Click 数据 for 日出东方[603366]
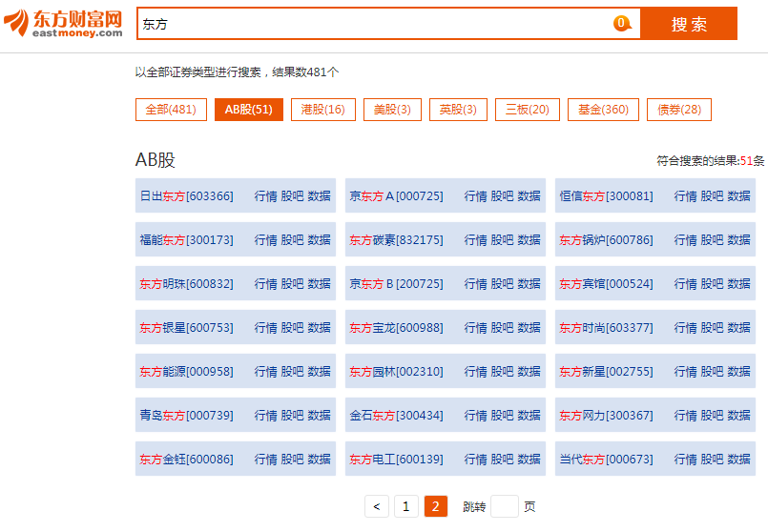Viewport: 768px width, 532px height. (320, 195)
